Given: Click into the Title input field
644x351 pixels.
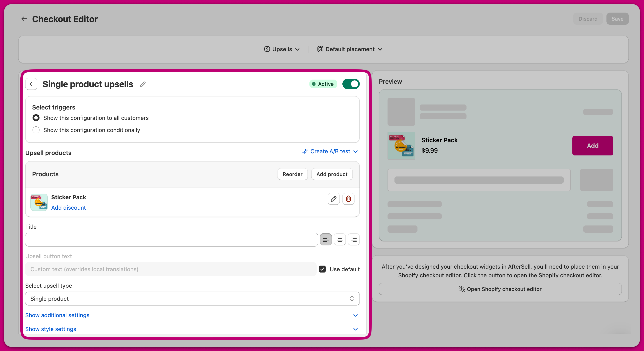Looking at the screenshot, I should coord(171,240).
